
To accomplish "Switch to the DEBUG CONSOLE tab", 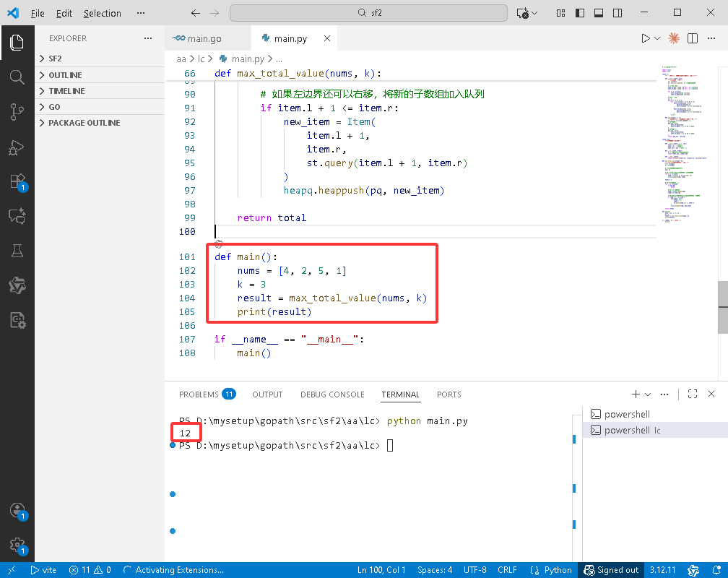I will click(332, 394).
